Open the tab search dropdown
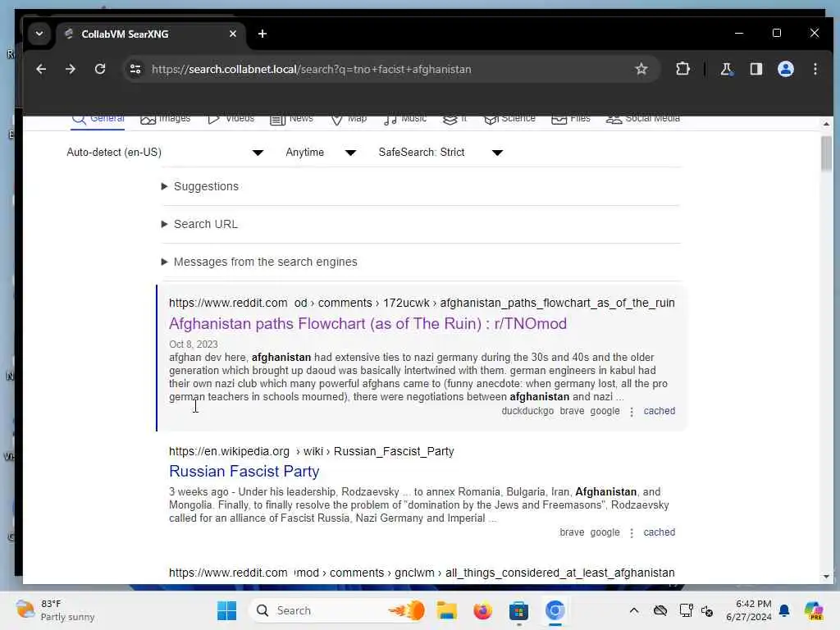Image resolution: width=840 pixels, height=630 pixels. 39,34
